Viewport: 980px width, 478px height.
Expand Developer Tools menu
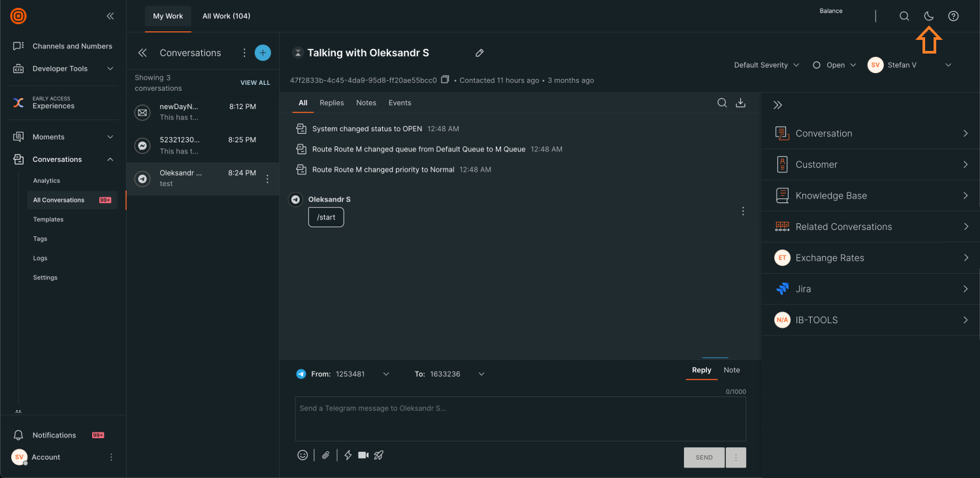coord(63,69)
